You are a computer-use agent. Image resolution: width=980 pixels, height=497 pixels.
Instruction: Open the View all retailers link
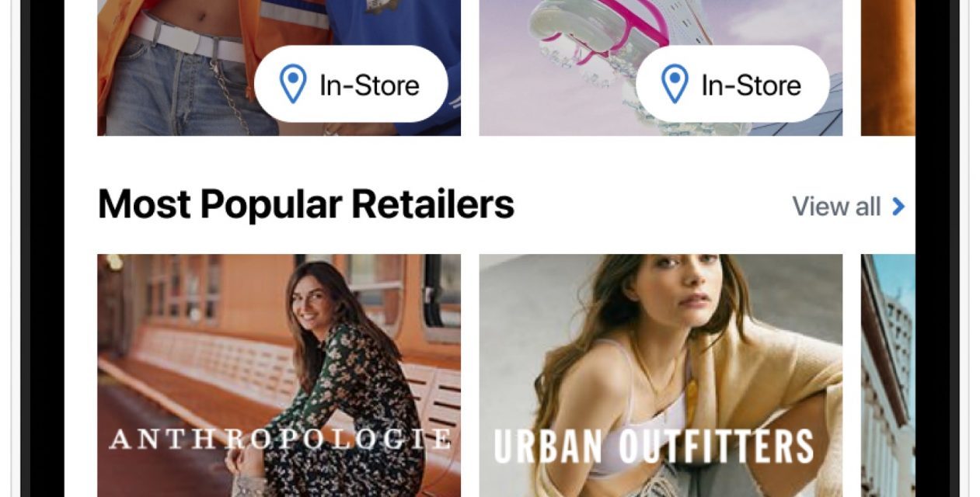coord(849,207)
